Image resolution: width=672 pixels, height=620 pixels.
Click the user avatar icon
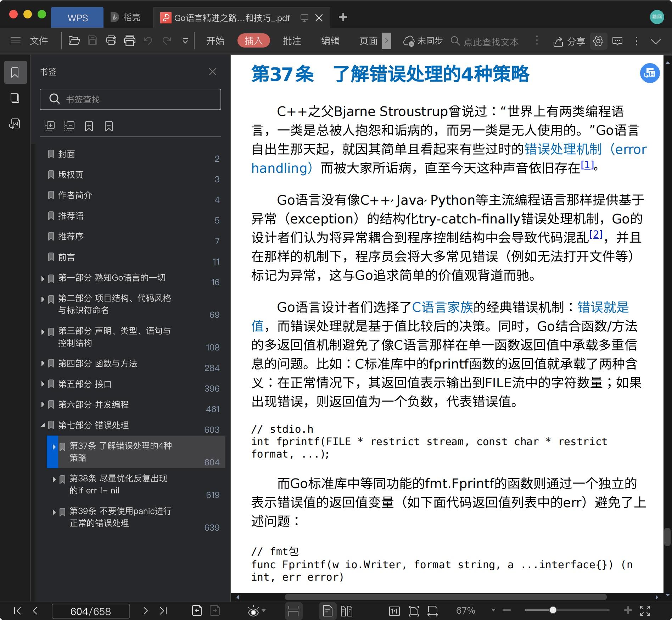coord(657,17)
